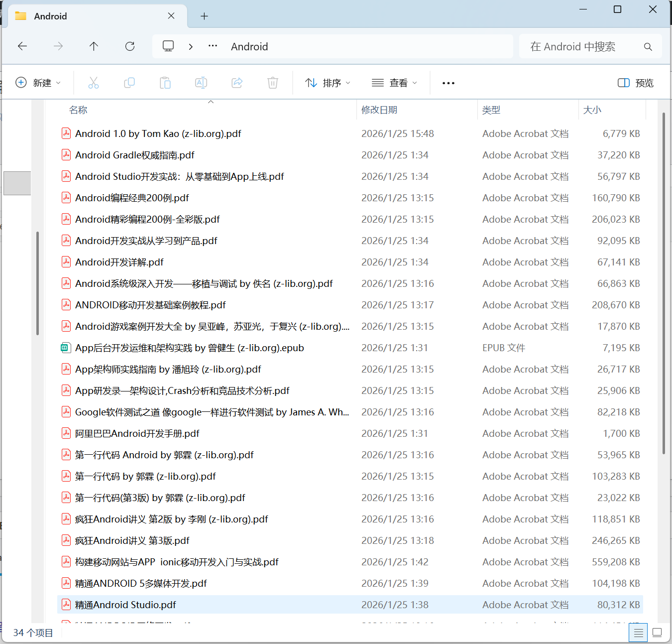Click the Share icon
The height and width of the screenshot is (644, 672).
click(237, 83)
